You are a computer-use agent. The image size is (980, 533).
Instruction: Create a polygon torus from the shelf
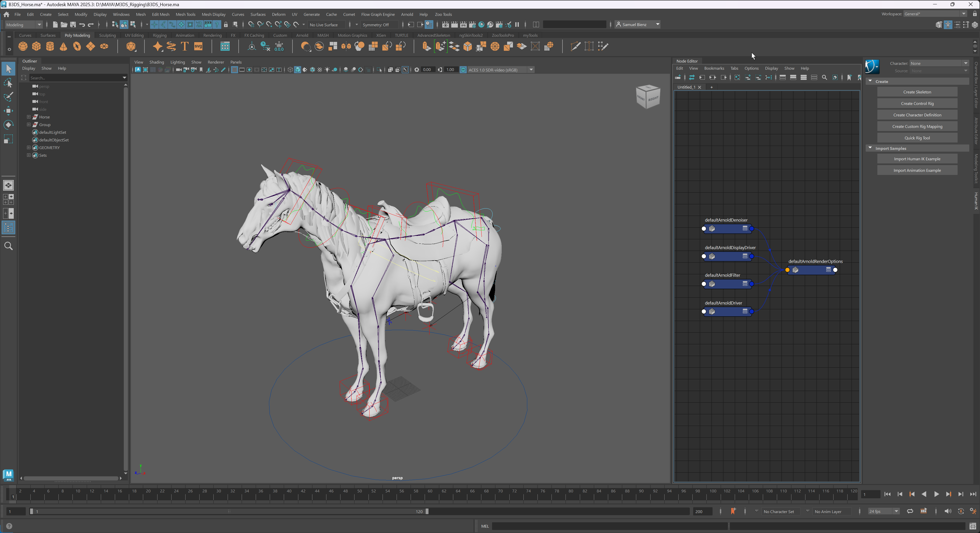pyautogui.click(x=77, y=46)
